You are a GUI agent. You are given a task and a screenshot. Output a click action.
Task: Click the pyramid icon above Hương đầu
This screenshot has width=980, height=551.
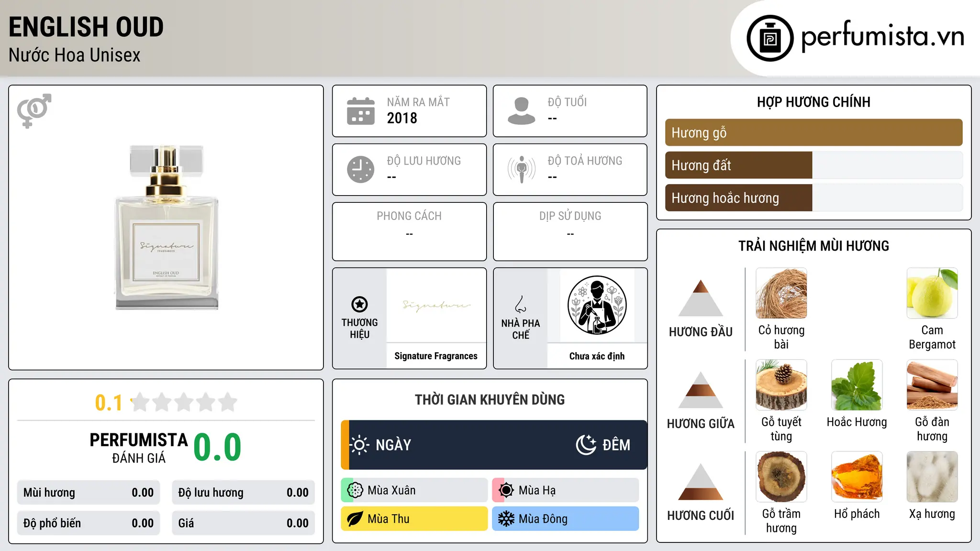point(701,298)
